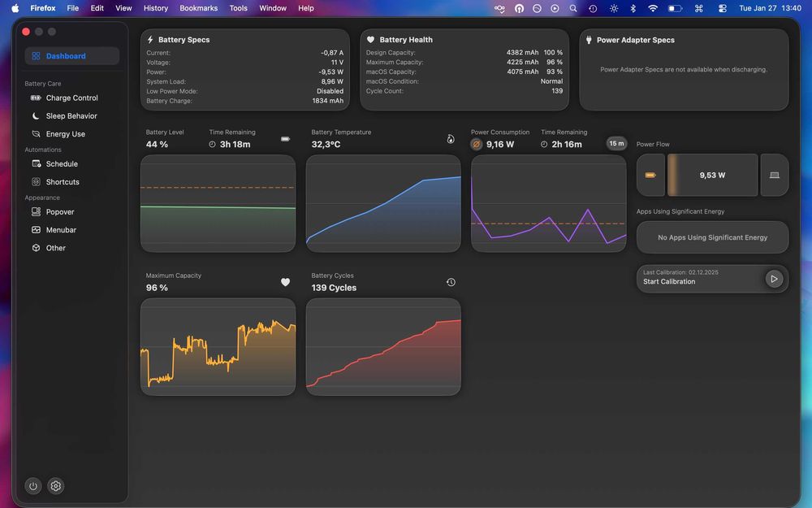Click the 2h 16m time remaining value
This screenshot has width=812, height=508.
[567, 145]
